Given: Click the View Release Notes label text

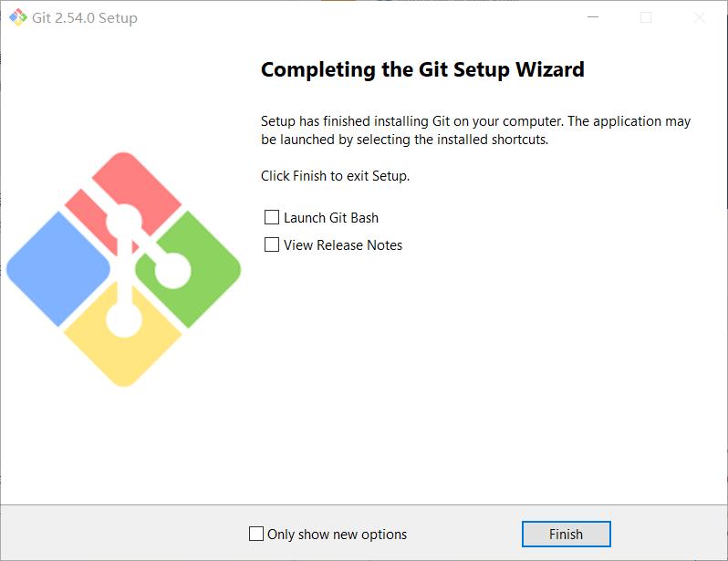Looking at the screenshot, I should click(x=343, y=245).
